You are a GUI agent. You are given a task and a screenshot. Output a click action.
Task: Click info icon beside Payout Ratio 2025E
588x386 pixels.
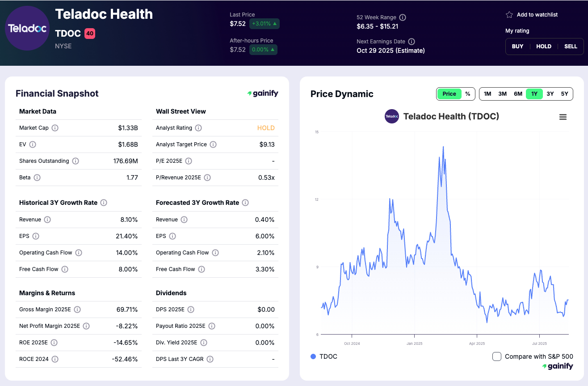pyautogui.click(x=212, y=326)
